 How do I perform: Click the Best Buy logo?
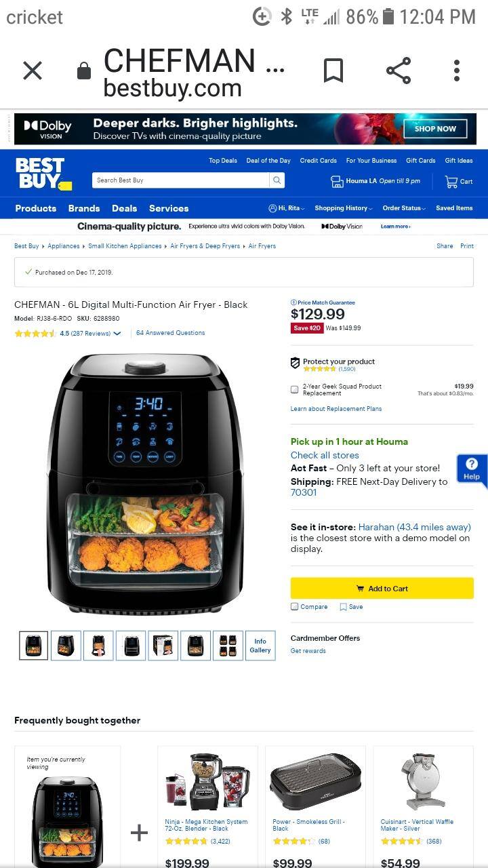tap(42, 174)
